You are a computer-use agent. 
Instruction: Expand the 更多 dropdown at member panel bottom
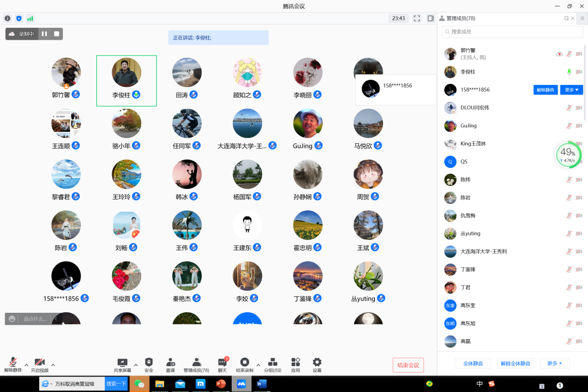pyautogui.click(x=554, y=364)
